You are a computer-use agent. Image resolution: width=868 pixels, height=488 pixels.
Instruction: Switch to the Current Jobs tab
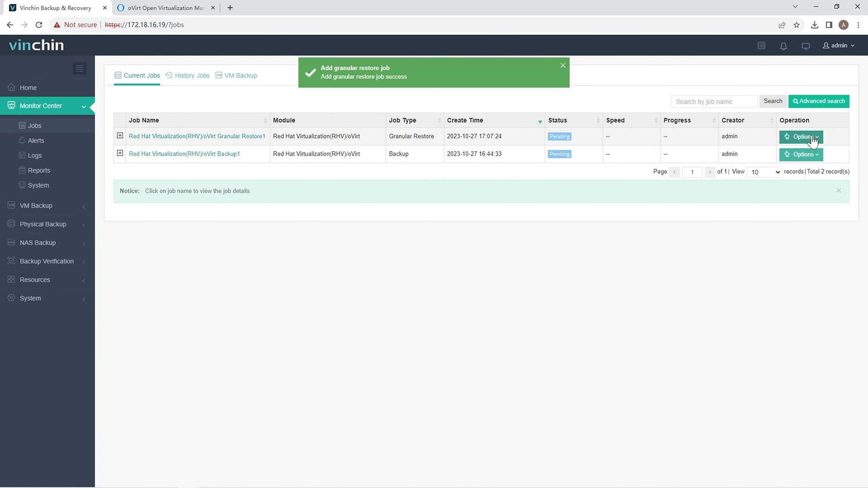pos(137,75)
